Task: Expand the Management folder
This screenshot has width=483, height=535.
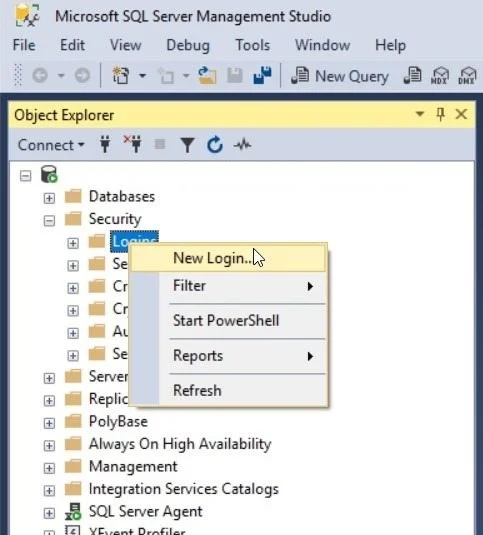Action: click(x=49, y=468)
